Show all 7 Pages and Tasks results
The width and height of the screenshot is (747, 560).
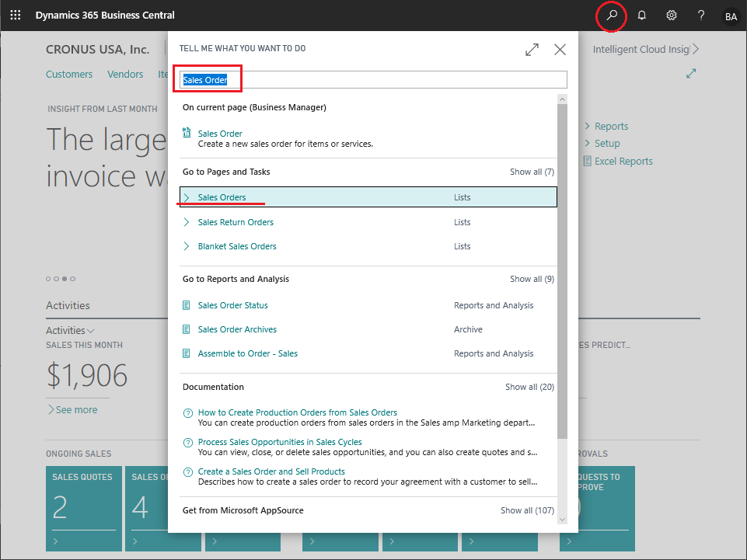(x=532, y=172)
